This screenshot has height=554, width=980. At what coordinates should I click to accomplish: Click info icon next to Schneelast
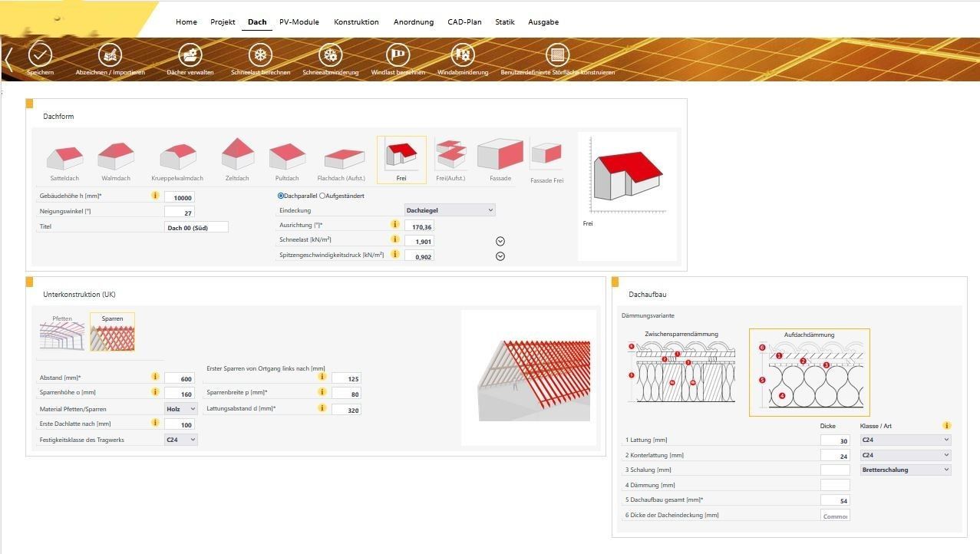pyautogui.click(x=395, y=239)
